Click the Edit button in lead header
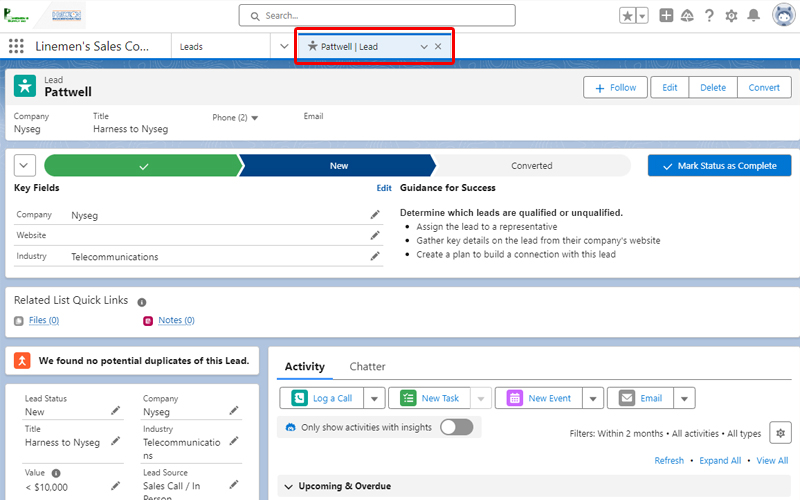Screen dimensions: 800x500 click(x=669, y=88)
